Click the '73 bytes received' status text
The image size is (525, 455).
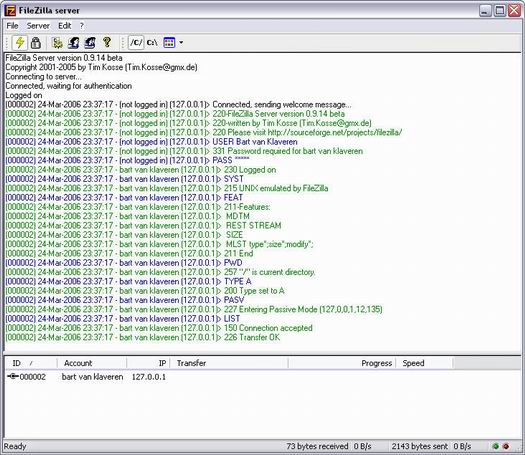317,446
